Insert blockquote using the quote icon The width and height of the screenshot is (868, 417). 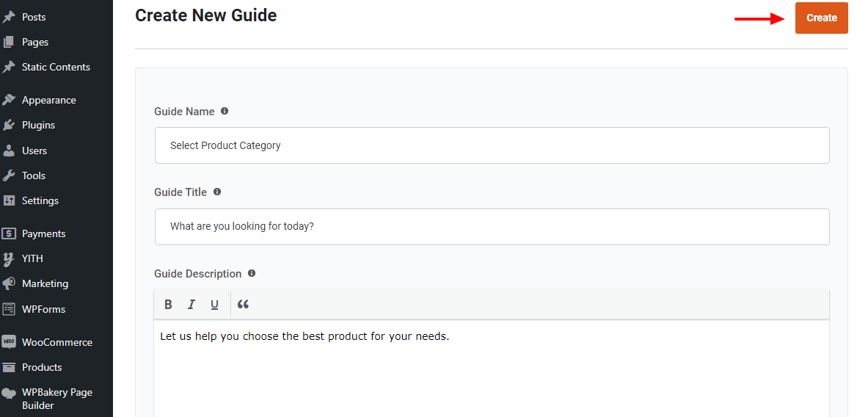point(244,305)
